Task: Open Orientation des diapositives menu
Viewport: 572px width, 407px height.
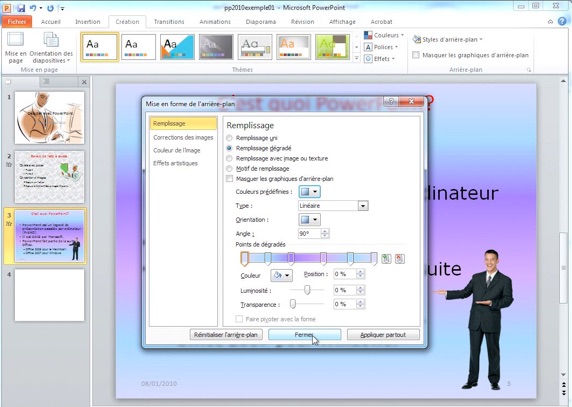Action: 51,48
